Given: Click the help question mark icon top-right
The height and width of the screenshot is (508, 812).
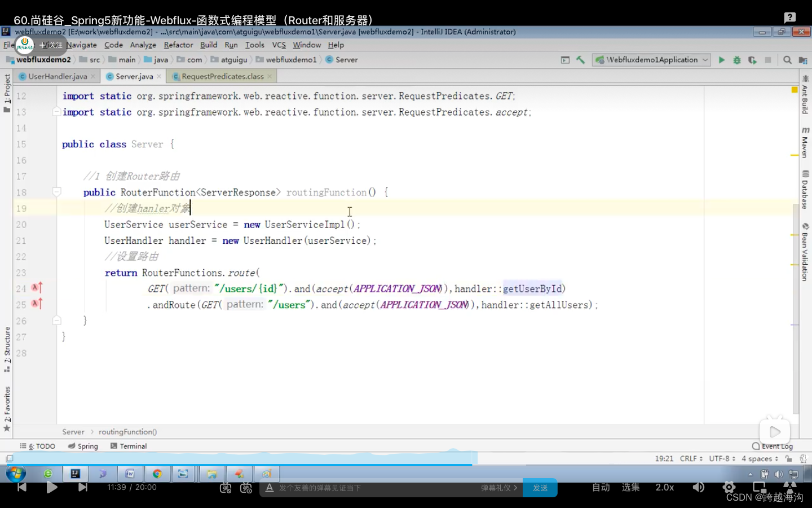Looking at the screenshot, I should 790,17.
